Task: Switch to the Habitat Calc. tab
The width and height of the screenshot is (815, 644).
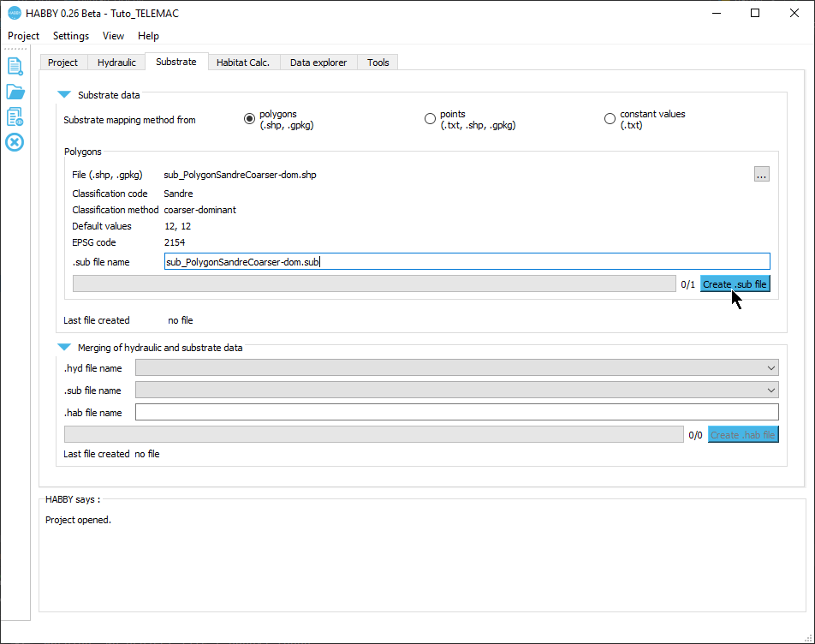Action: 242,63
